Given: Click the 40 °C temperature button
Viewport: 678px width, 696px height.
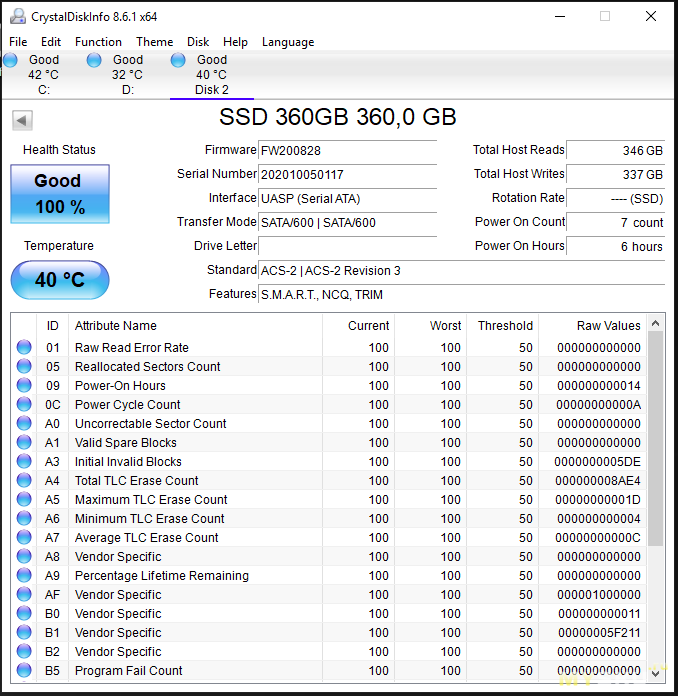Looking at the screenshot, I should click(60, 280).
